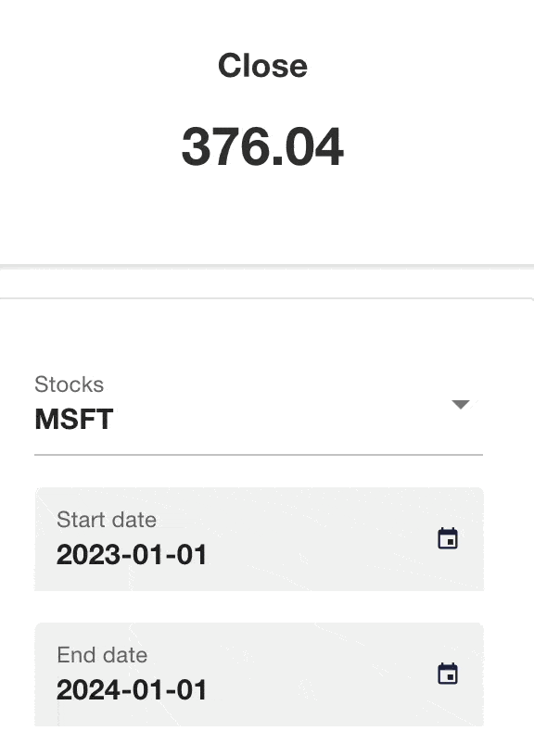Click the 376.04 closing price value

[x=262, y=146]
